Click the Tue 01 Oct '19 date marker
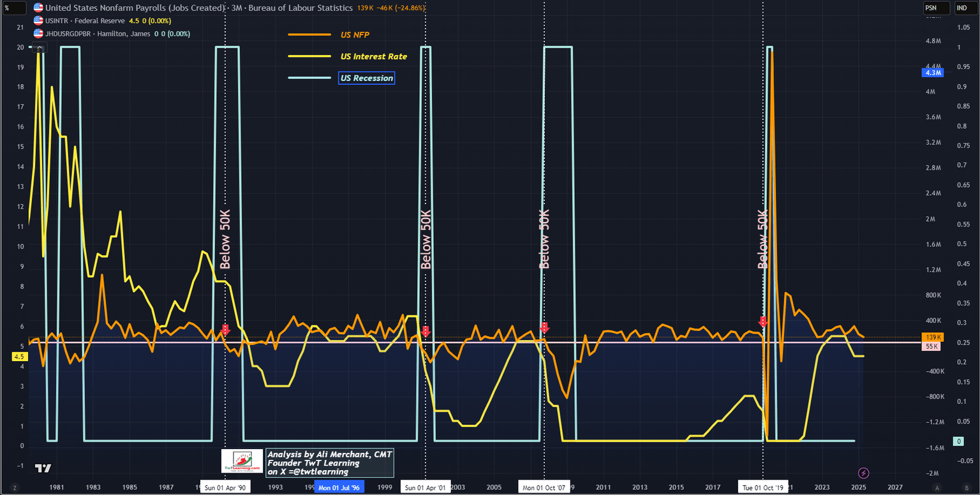The image size is (980, 495). pos(763,487)
